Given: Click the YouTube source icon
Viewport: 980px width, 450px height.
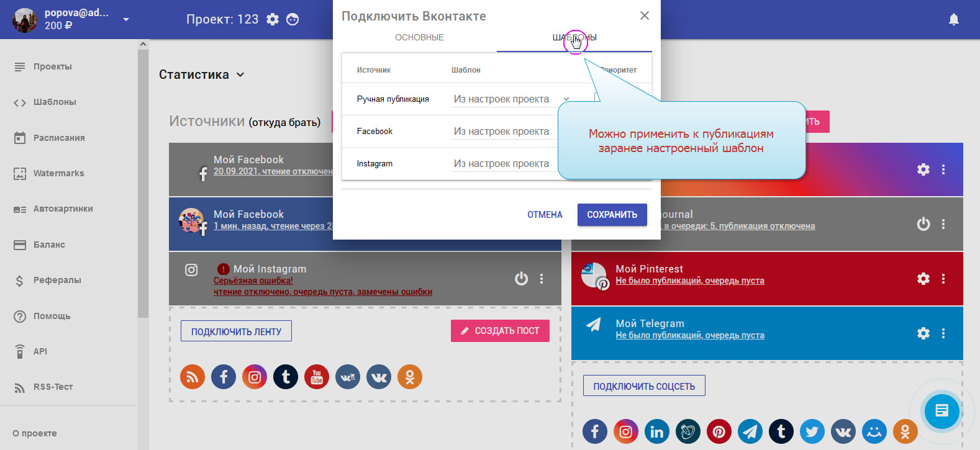Looking at the screenshot, I should pos(317,377).
